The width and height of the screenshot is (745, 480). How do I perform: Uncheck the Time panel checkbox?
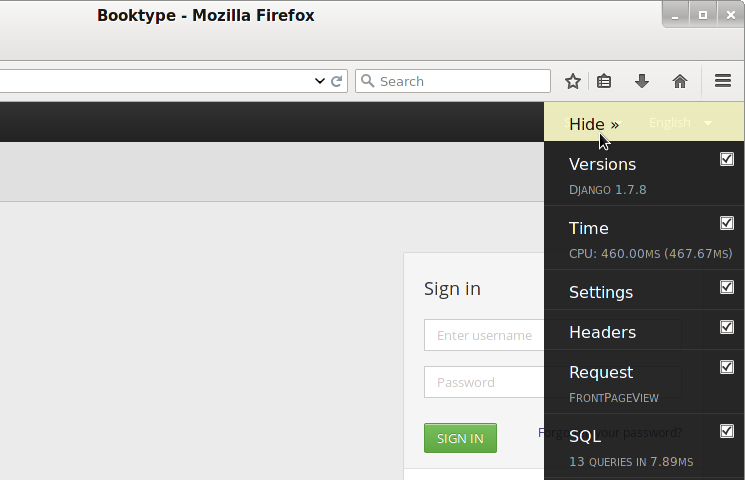726,222
